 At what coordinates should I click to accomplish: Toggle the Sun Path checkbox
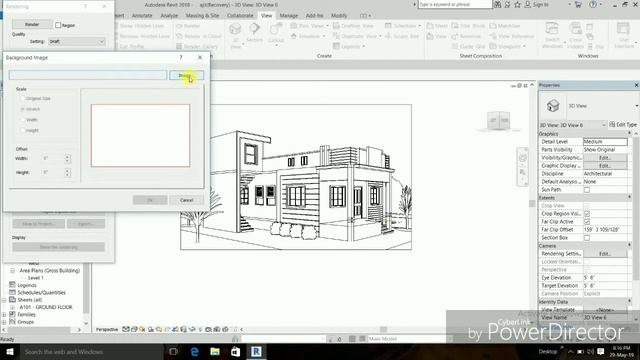coord(587,190)
